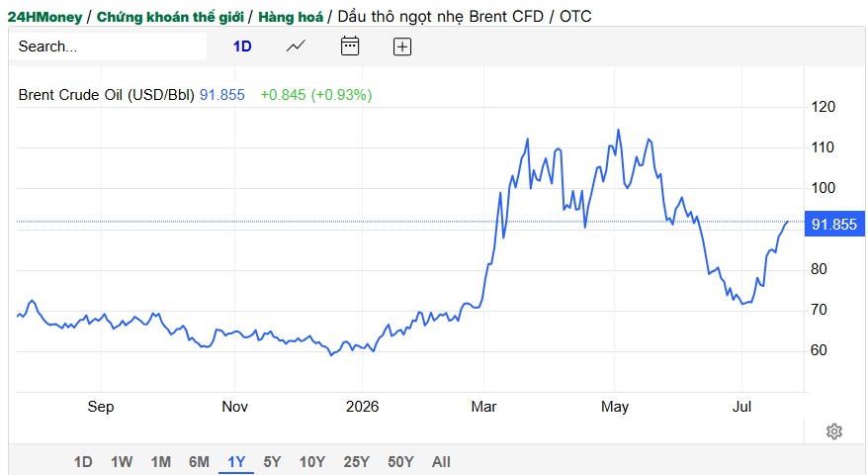Select the 6M range tab
868x475 pixels.
[x=199, y=462]
